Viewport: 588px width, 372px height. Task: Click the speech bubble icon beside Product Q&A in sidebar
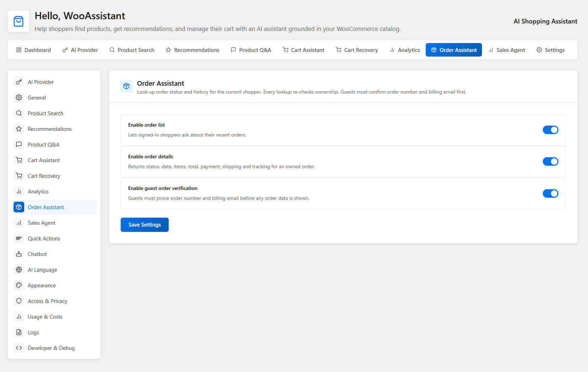pos(19,144)
